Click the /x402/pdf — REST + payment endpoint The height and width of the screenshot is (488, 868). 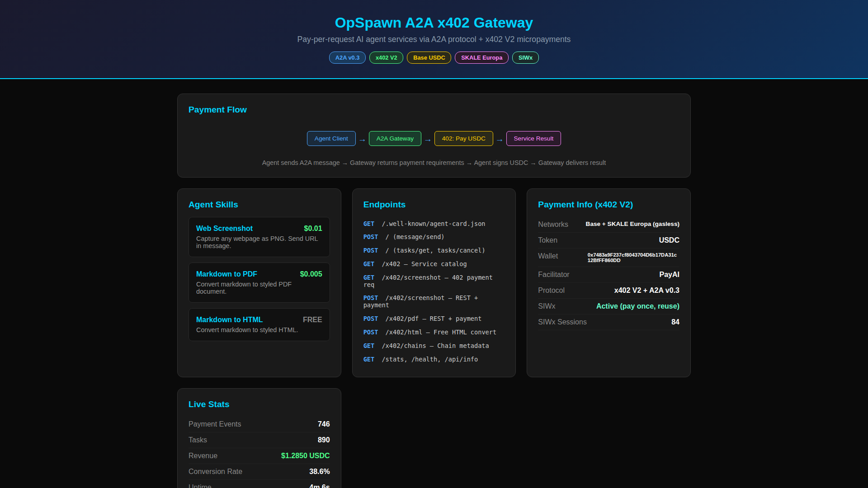pos(422,319)
